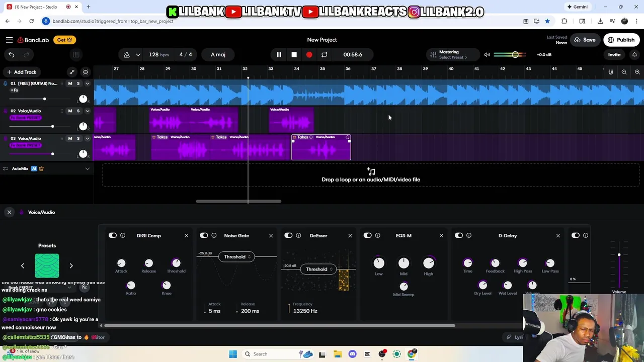Toggle the metronome icon
644x362 pixels.
tap(127, 54)
